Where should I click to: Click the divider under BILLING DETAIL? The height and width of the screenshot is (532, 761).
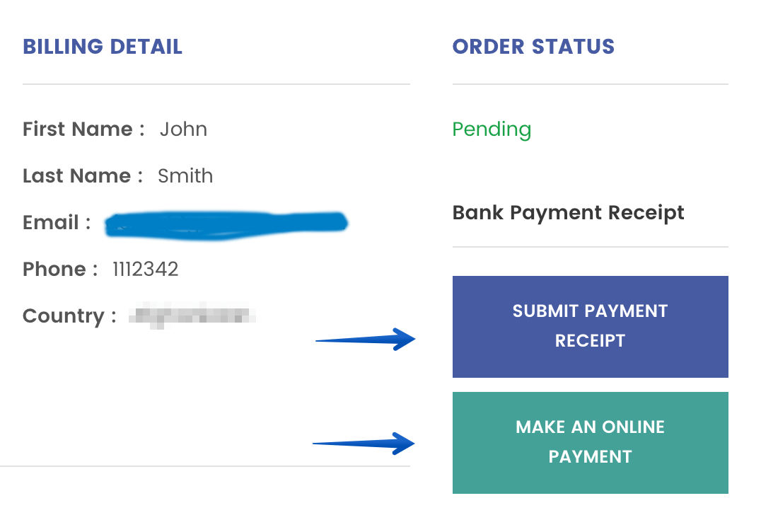(x=216, y=83)
